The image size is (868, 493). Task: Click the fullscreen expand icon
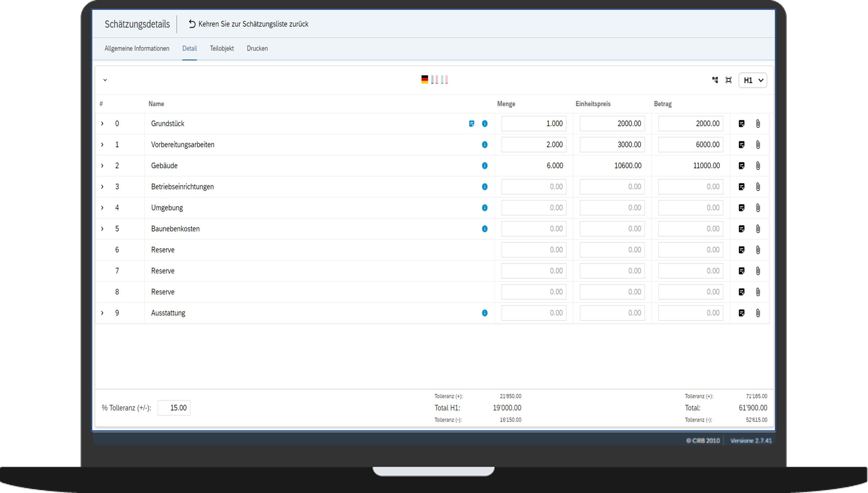(728, 80)
